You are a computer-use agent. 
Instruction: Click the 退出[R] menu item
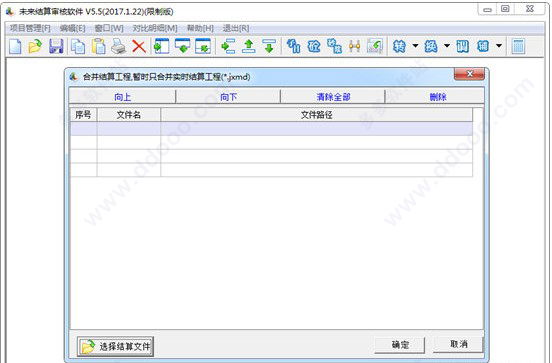click(x=236, y=28)
